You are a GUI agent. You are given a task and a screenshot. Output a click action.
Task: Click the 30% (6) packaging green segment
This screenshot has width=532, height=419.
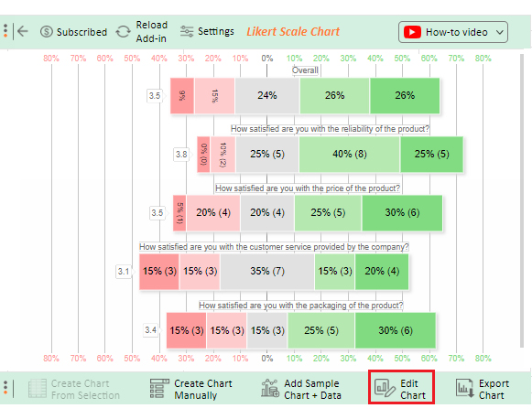click(x=396, y=330)
